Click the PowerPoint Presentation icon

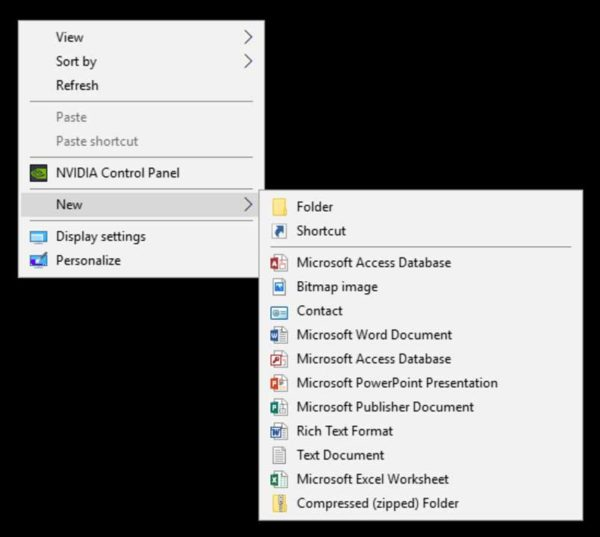279,383
